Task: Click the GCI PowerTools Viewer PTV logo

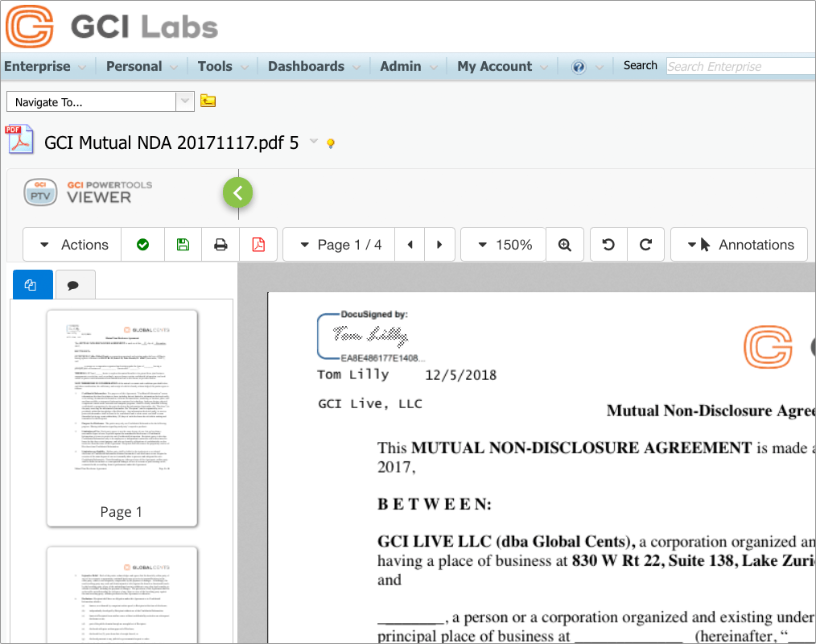Action: click(40, 192)
